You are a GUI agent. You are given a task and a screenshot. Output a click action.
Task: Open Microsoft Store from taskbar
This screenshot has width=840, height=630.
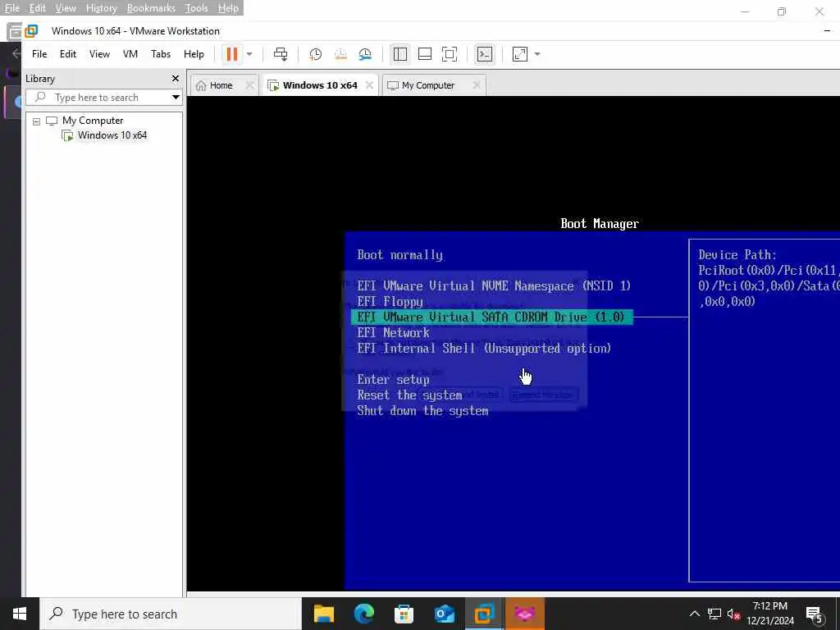(404, 614)
